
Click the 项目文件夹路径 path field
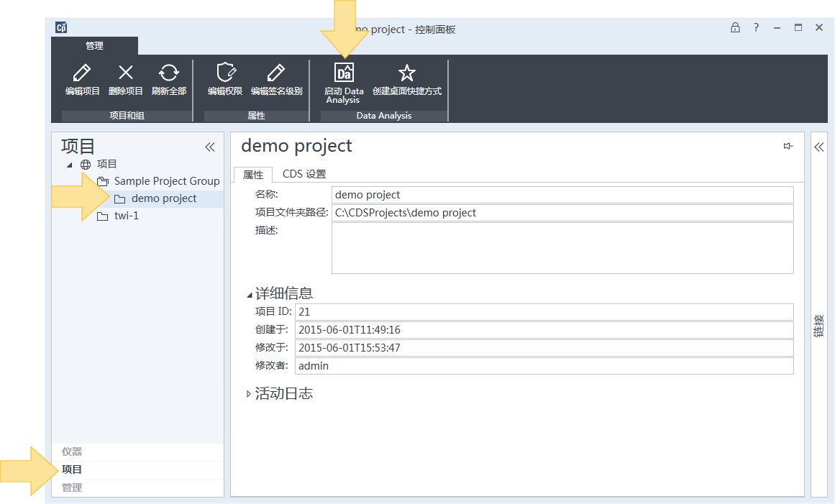coord(562,213)
